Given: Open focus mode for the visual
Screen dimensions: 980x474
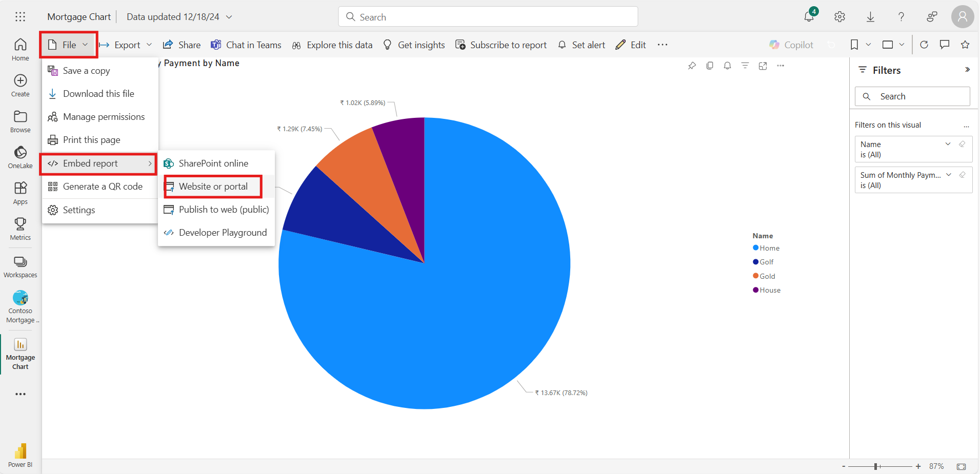Looking at the screenshot, I should point(763,66).
